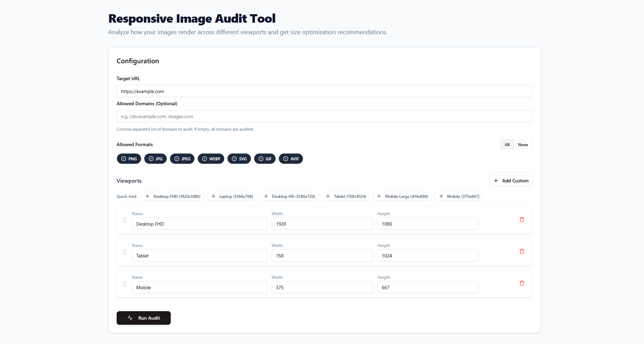Click the pulse icon inside Run Audit button
This screenshot has width=644, height=344.
pyautogui.click(x=130, y=318)
